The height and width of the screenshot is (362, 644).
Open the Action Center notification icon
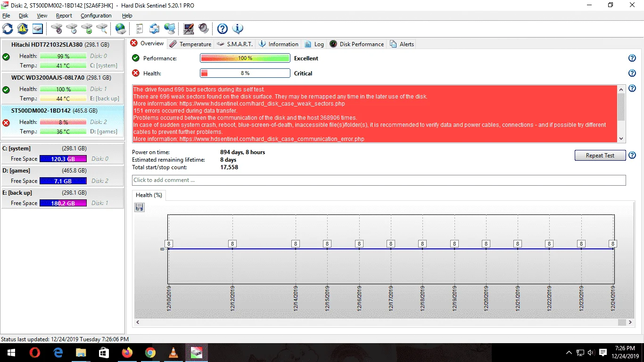(x=603, y=353)
